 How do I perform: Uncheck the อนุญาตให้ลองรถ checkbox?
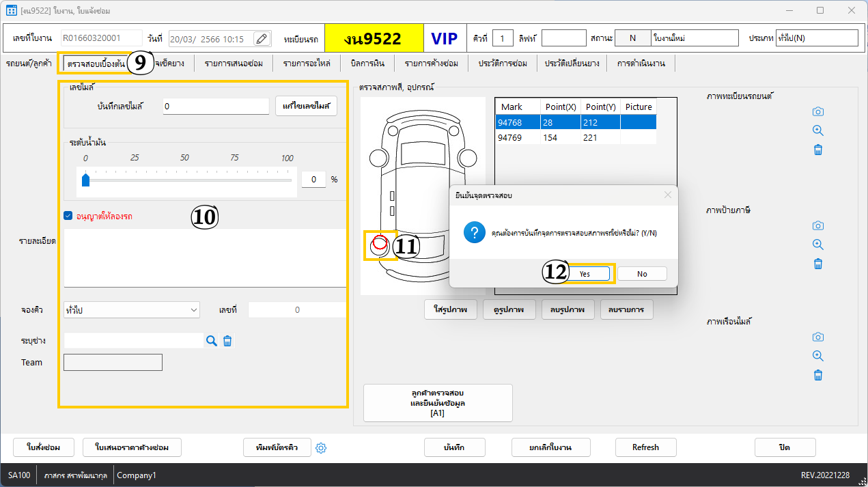pyautogui.click(x=68, y=216)
